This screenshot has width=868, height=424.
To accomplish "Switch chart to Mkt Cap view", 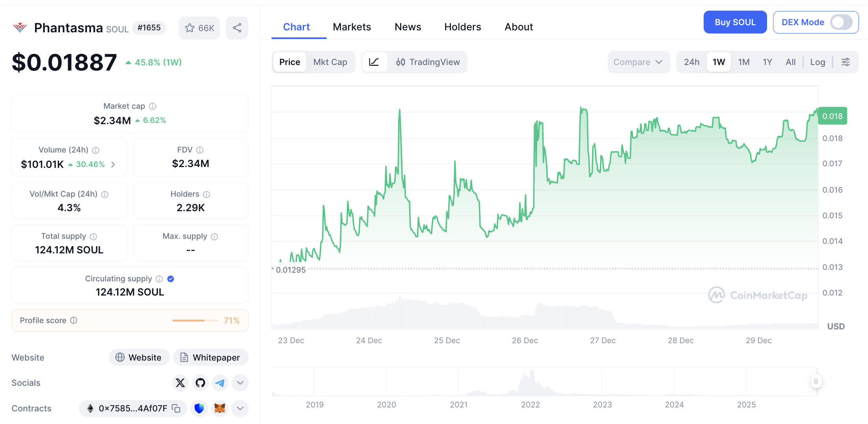I will point(330,62).
